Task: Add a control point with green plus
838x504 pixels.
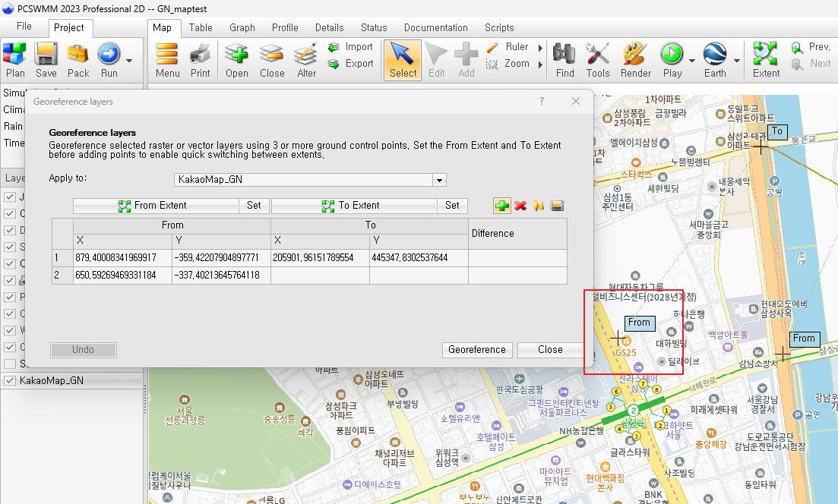Action: click(502, 206)
